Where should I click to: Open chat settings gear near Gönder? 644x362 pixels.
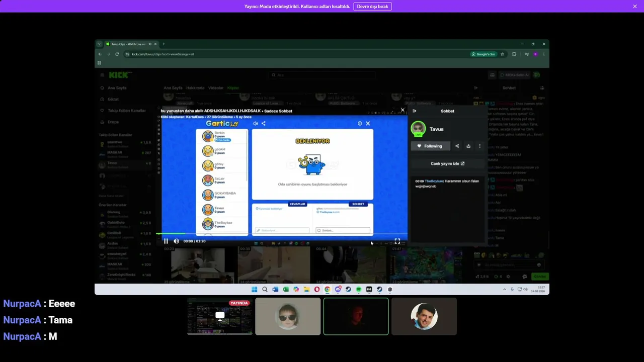point(508,277)
